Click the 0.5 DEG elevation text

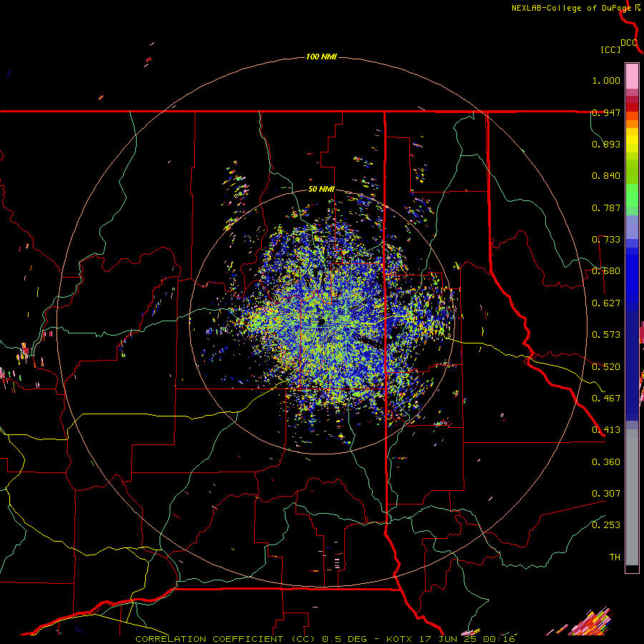345,639
